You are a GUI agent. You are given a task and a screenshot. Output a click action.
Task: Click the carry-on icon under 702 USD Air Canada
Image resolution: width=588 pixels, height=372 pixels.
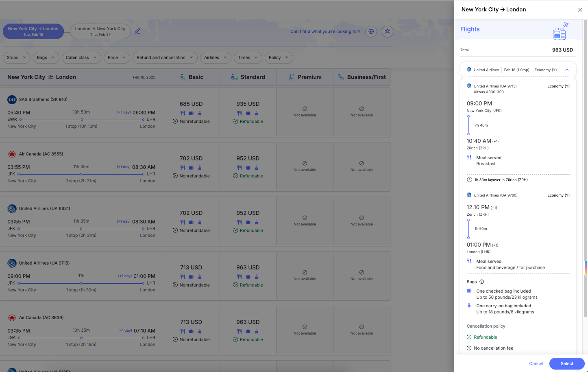tap(200, 168)
